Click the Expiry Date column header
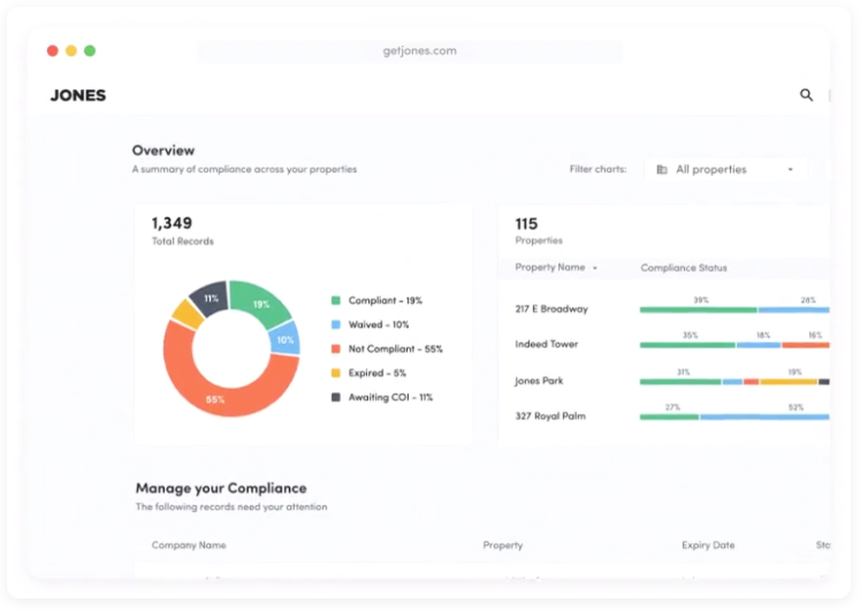The width and height of the screenshot is (868, 611). pyautogui.click(x=708, y=545)
